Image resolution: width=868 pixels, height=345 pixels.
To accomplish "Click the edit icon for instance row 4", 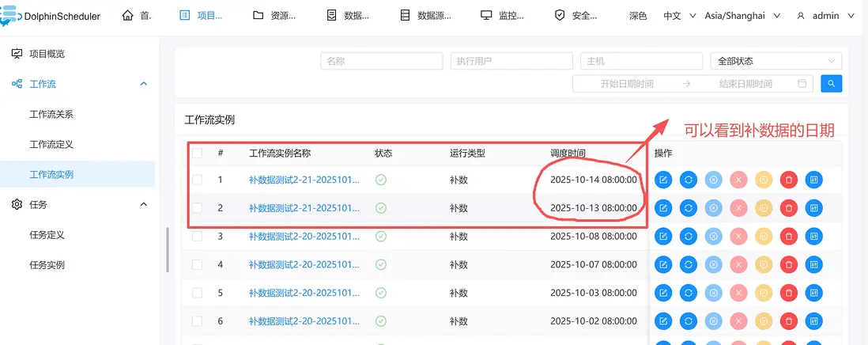I will [x=663, y=265].
